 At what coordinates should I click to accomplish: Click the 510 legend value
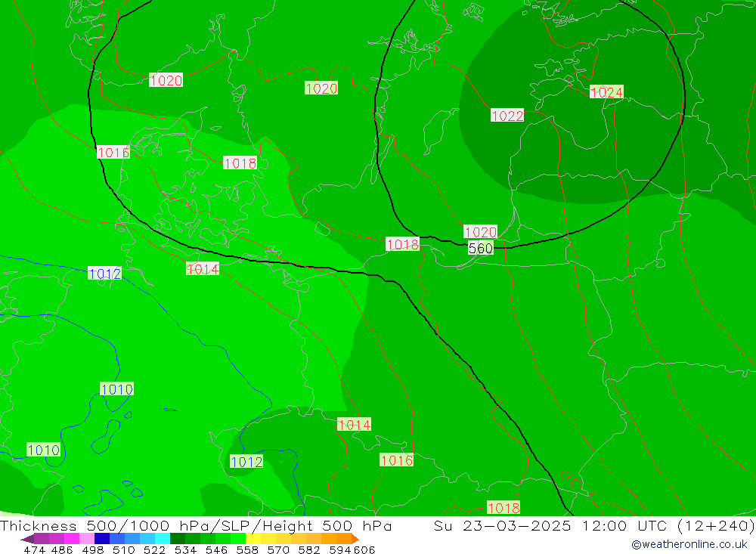124,550
